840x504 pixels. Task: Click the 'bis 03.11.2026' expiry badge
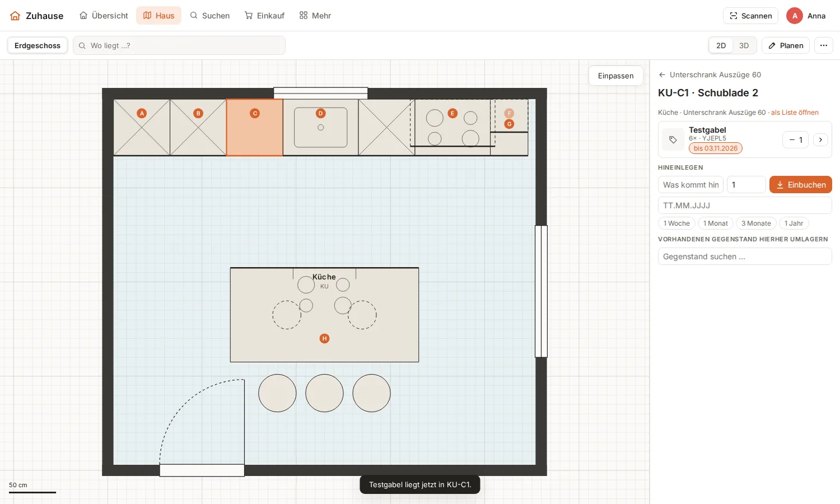[716, 148]
